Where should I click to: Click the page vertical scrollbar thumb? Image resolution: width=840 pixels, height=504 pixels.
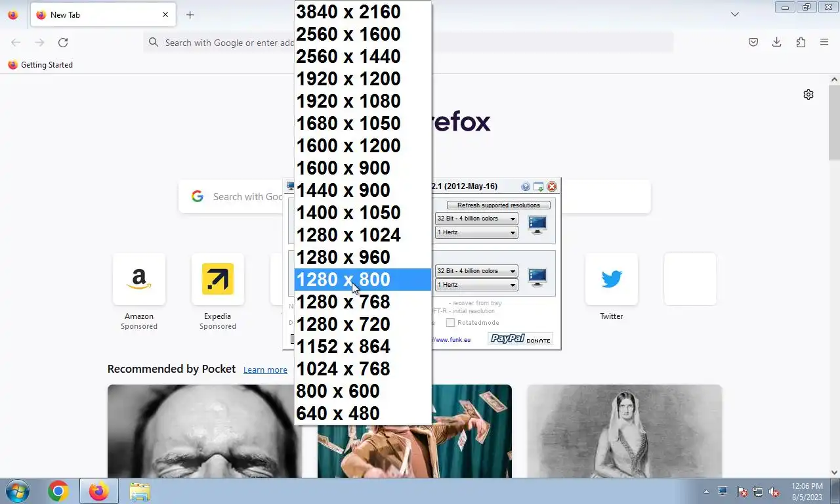pos(834,121)
